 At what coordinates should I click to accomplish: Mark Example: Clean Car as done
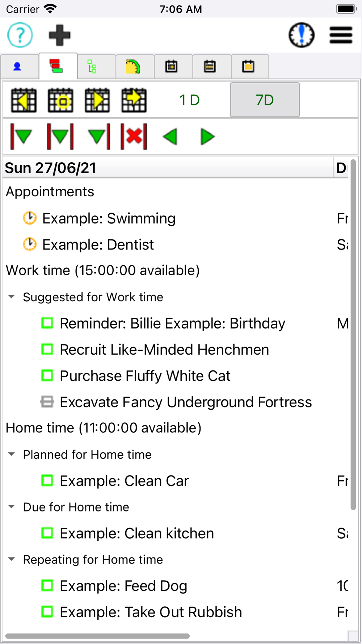(x=47, y=481)
